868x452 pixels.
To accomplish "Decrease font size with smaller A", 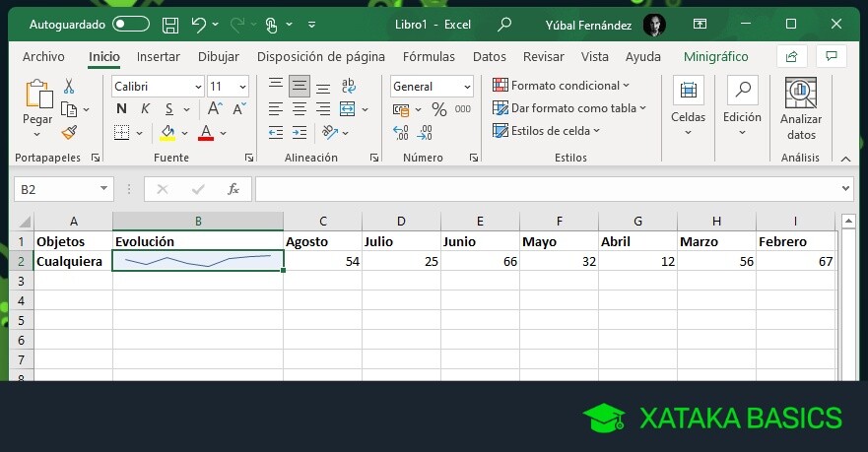I will point(239,109).
